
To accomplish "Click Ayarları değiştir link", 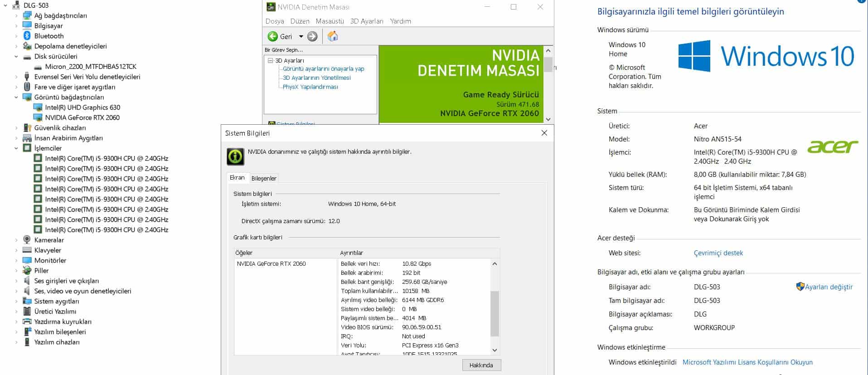I will [829, 287].
